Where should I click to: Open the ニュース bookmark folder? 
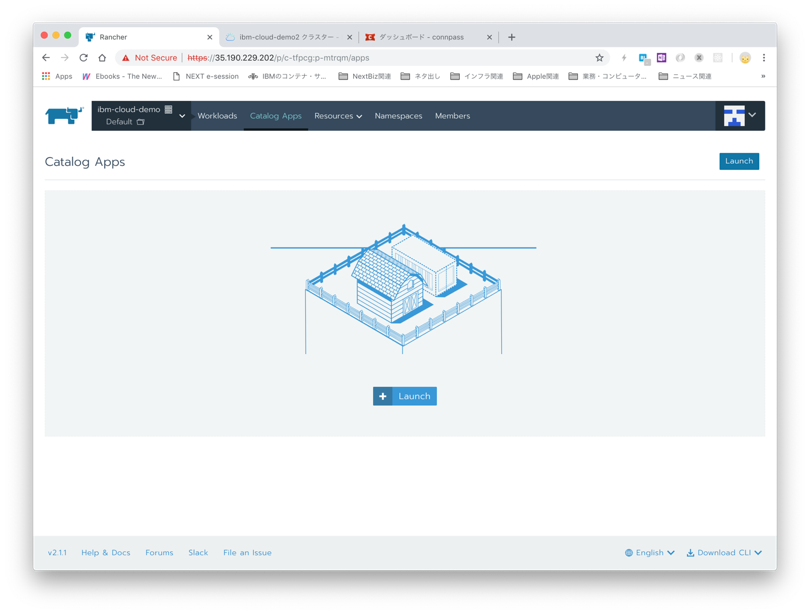coord(685,76)
